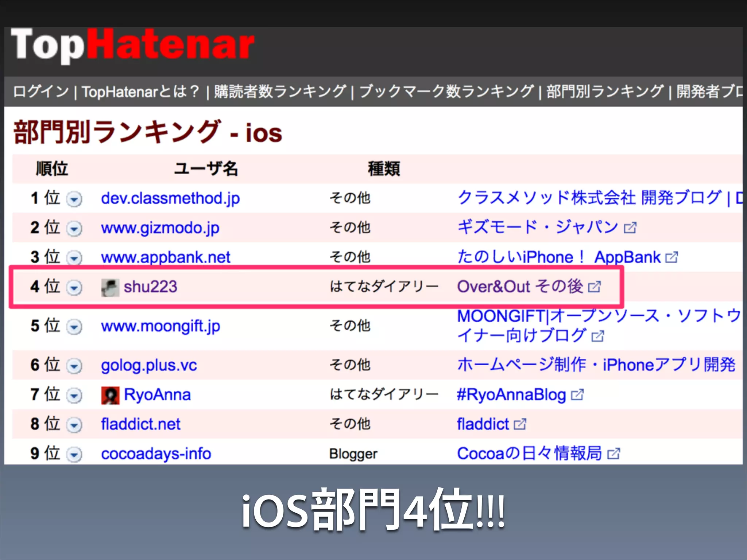Open www.gizmodo.jp user link

point(160,228)
